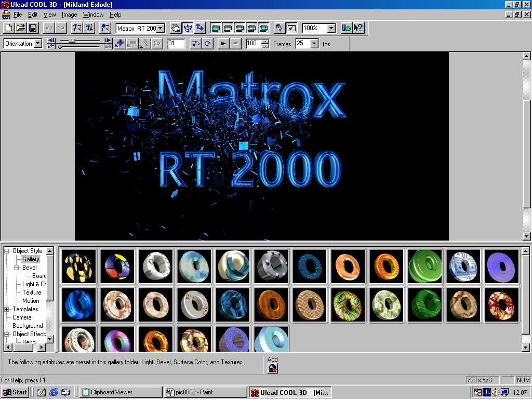The width and height of the screenshot is (532, 399).
Task: Increase the frames count stepper
Action: pos(265,41)
